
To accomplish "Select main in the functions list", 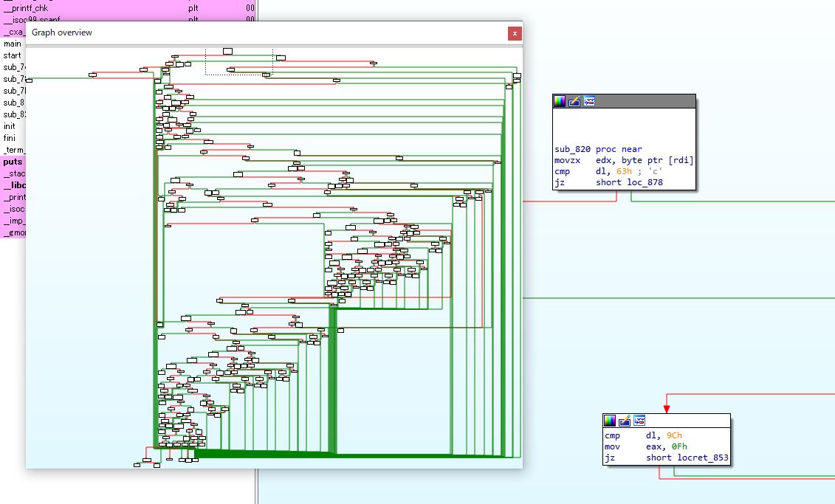I will coord(13,44).
